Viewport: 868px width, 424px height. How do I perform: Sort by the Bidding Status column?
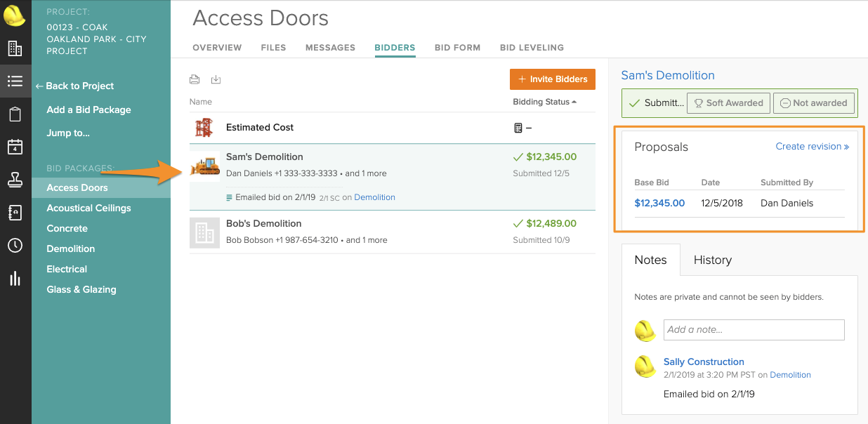point(544,102)
